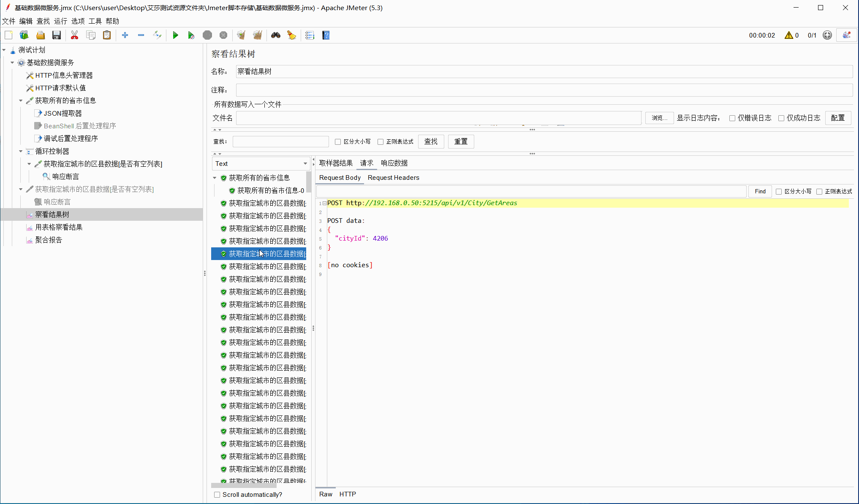Click the plus Add toolbar icon
859x504 pixels.
coord(125,35)
